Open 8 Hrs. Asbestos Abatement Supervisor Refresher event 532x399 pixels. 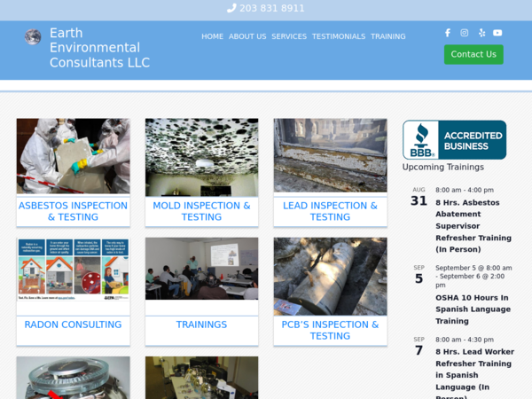tap(473, 225)
